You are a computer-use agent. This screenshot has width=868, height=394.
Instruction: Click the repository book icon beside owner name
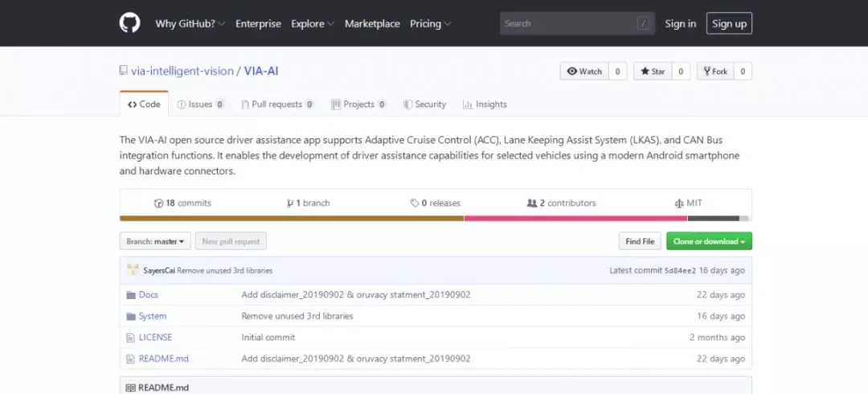point(124,71)
